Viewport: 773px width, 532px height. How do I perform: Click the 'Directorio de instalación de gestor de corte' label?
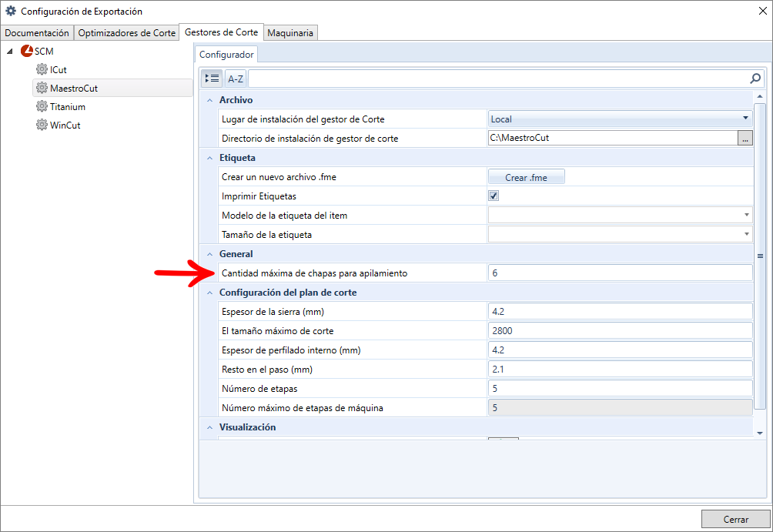[x=310, y=139]
